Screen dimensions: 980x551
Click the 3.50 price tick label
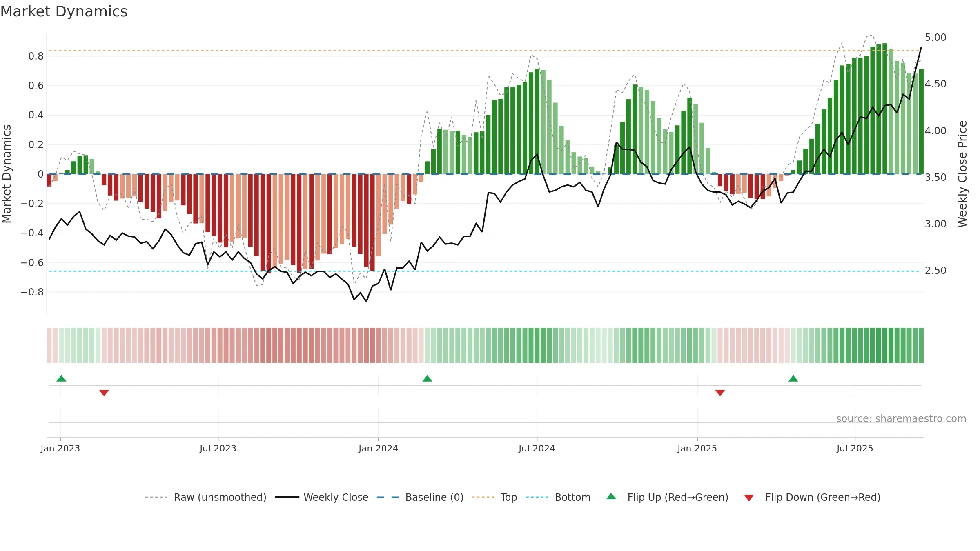click(935, 178)
